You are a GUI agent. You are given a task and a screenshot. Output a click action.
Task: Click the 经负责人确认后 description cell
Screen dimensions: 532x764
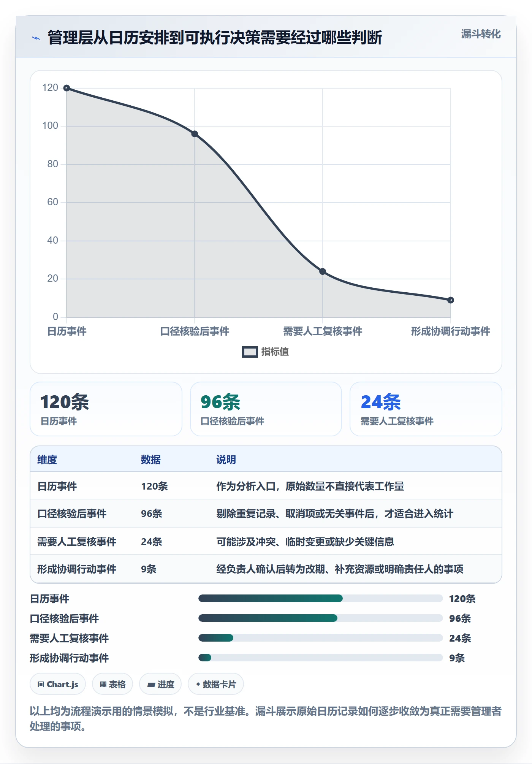point(340,569)
